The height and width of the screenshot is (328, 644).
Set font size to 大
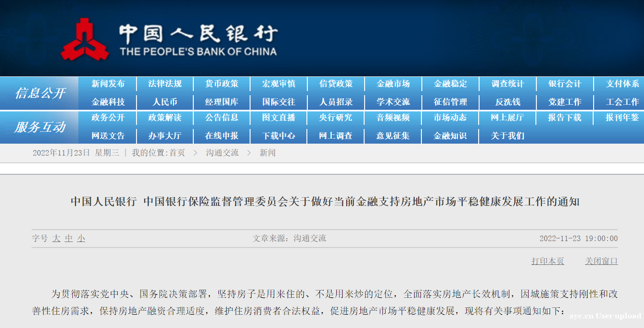pyautogui.click(x=56, y=238)
